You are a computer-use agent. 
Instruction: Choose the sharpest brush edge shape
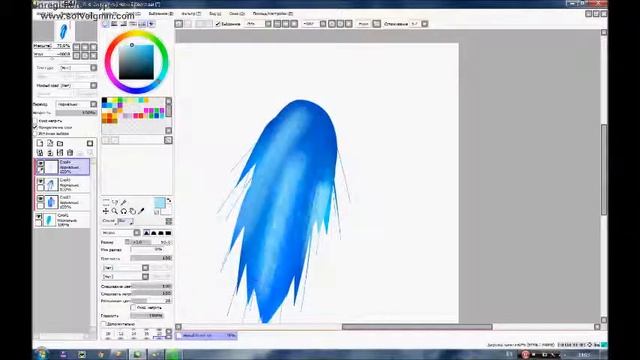click(x=146, y=233)
